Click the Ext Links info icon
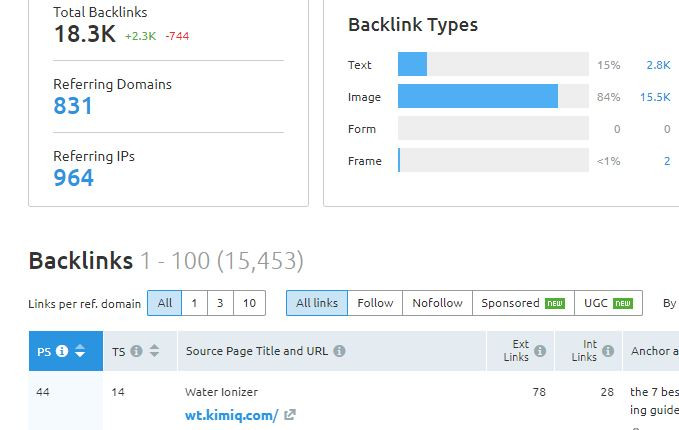Viewport: 679px width, 430px height. coord(540,351)
